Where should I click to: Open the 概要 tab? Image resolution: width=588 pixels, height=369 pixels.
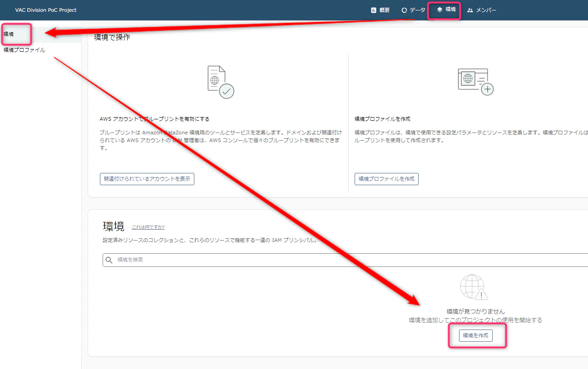tap(380, 10)
